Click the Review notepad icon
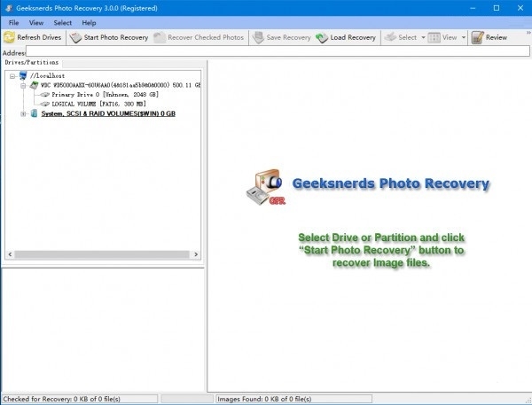This screenshot has width=532, height=405. click(477, 37)
